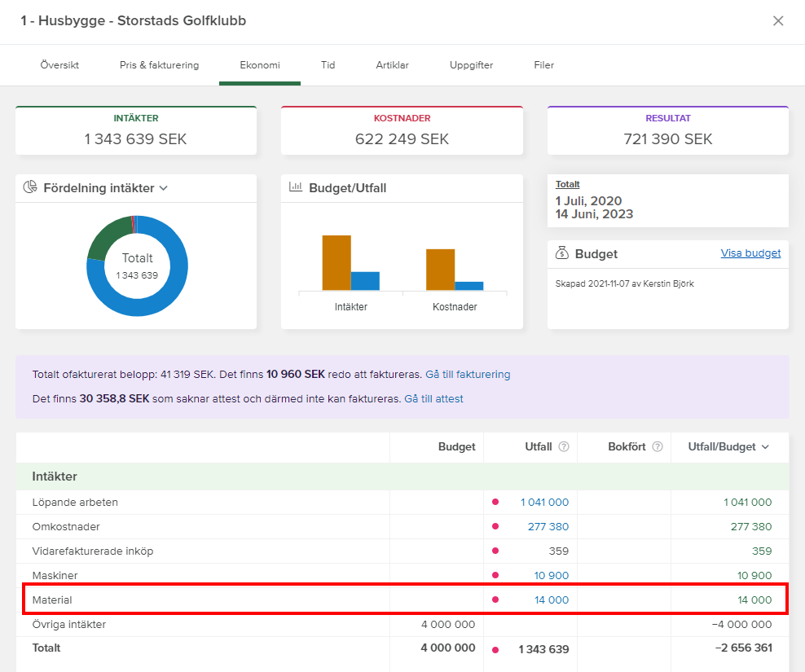The image size is (805, 672).
Task: Click the money bag Budget icon
Action: point(562,253)
